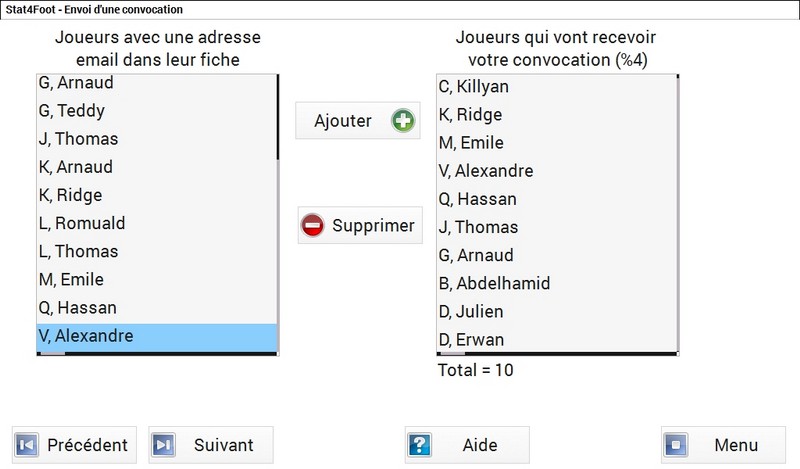This screenshot has width=800, height=469.
Task: Select L, Thomas in the left list
Action: pyautogui.click(x=157, y=251)
